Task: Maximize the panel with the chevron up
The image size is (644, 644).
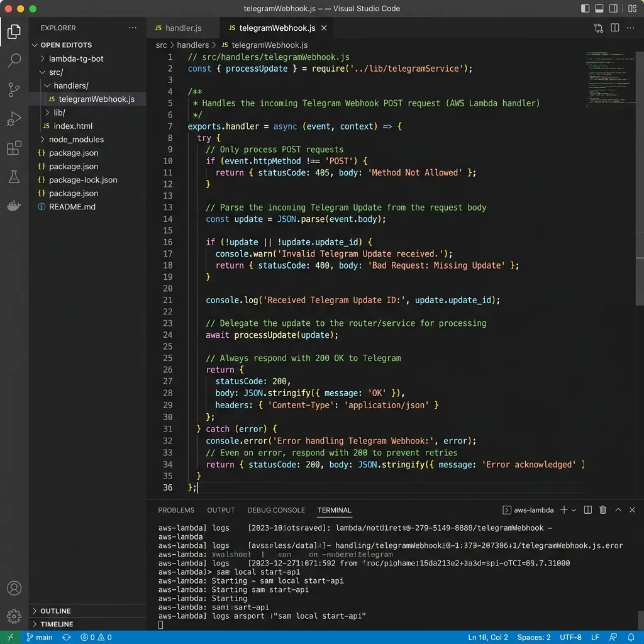Action: pos(618,509)
